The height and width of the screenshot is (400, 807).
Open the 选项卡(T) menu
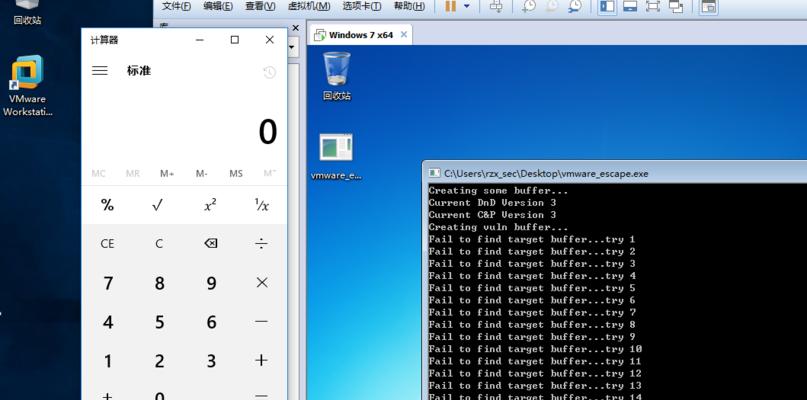[x=362, y=6]
